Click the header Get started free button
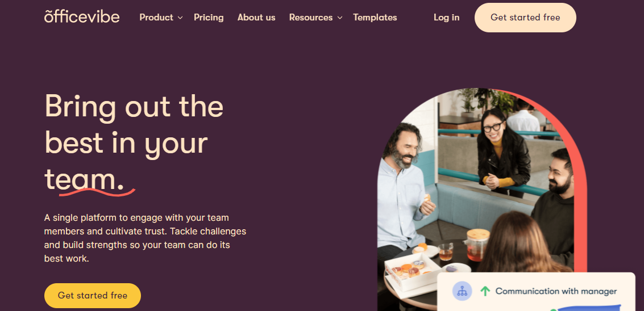 click(525, 18)
